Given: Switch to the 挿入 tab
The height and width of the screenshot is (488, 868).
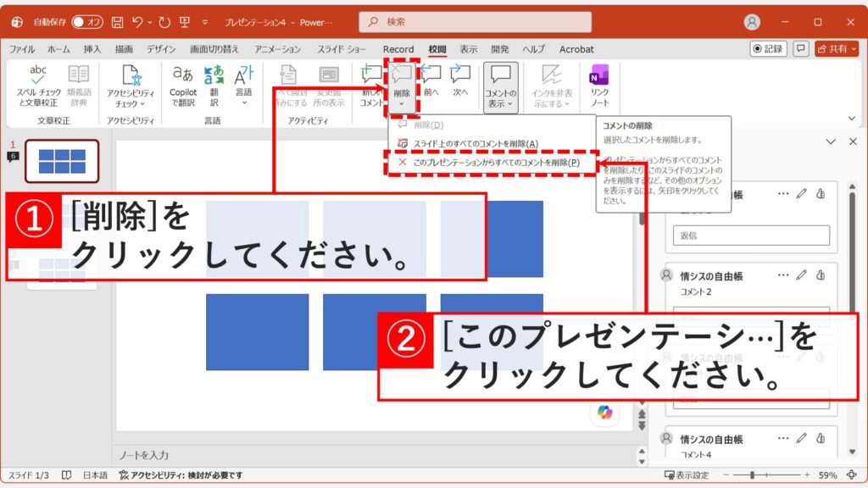Looking at the screenshot, I should pyautogui.click(x=92, y=49).
